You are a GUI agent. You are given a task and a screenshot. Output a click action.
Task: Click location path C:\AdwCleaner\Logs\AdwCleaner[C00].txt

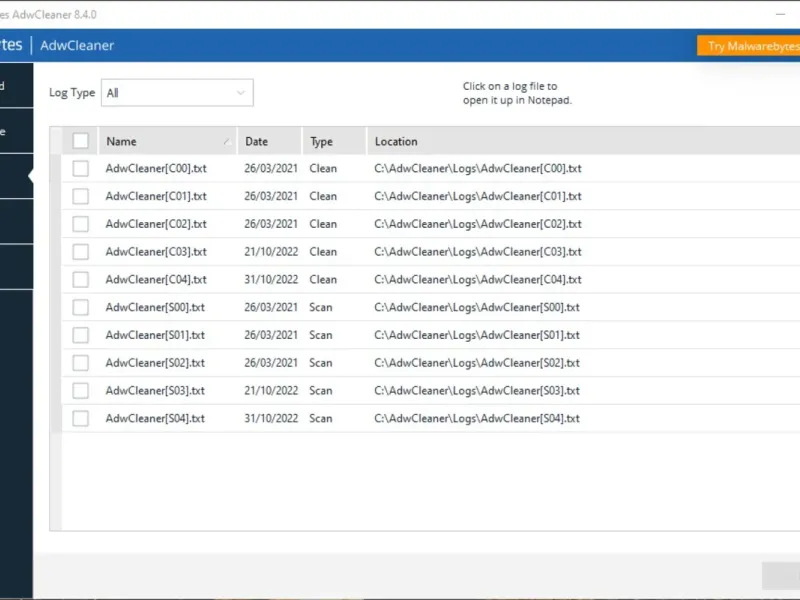point(478,168)
